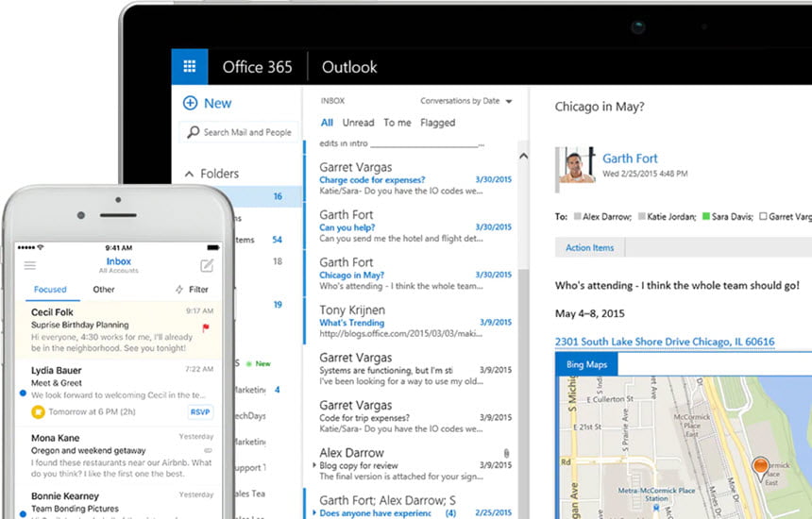Viewport: 812px width, 519px height.
Task: Click the Search Mail and People field
Action: [x=239, y=132]
